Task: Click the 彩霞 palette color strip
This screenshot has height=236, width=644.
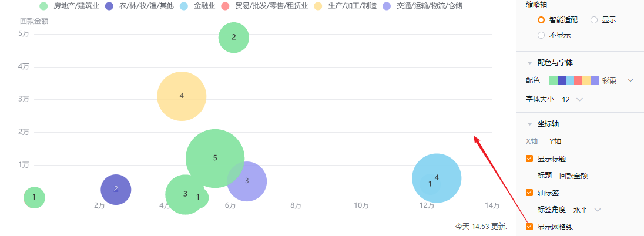Action: tap(573, 80)
